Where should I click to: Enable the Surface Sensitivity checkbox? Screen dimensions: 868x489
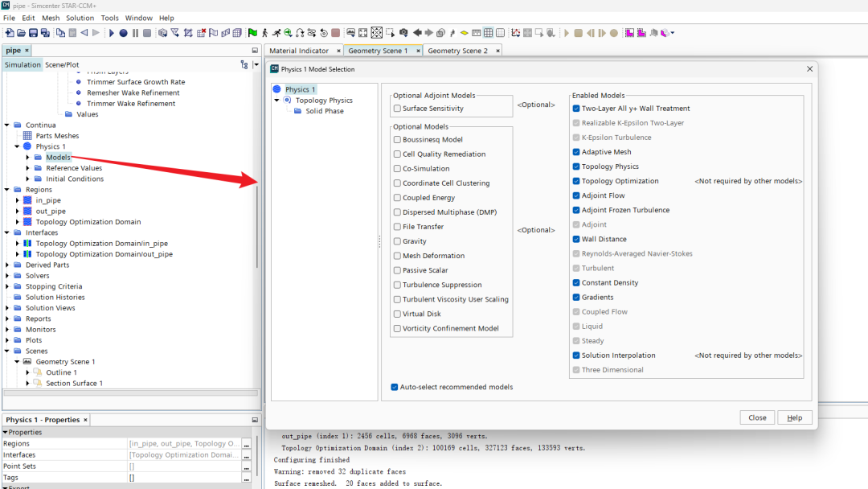coord(397,109)
